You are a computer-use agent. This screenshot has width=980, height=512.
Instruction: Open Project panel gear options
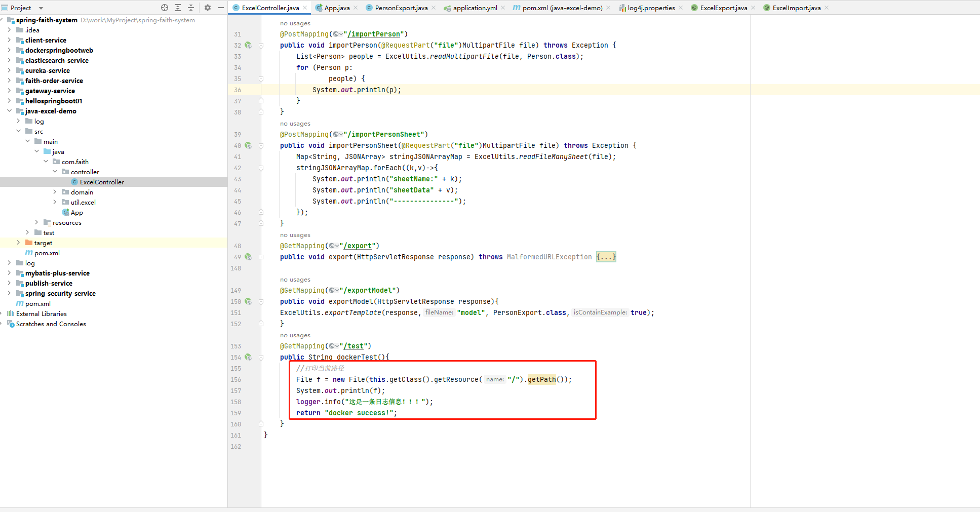coord(208,8)
